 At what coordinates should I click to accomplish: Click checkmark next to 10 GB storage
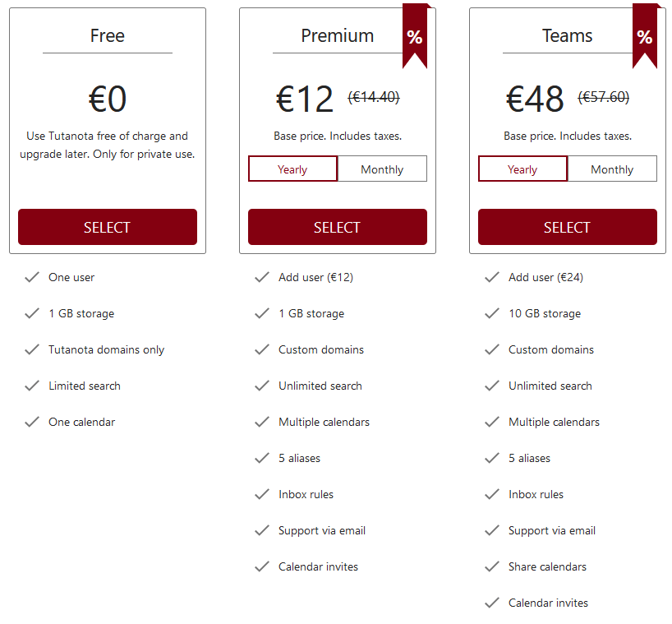(x=492, y=313)
